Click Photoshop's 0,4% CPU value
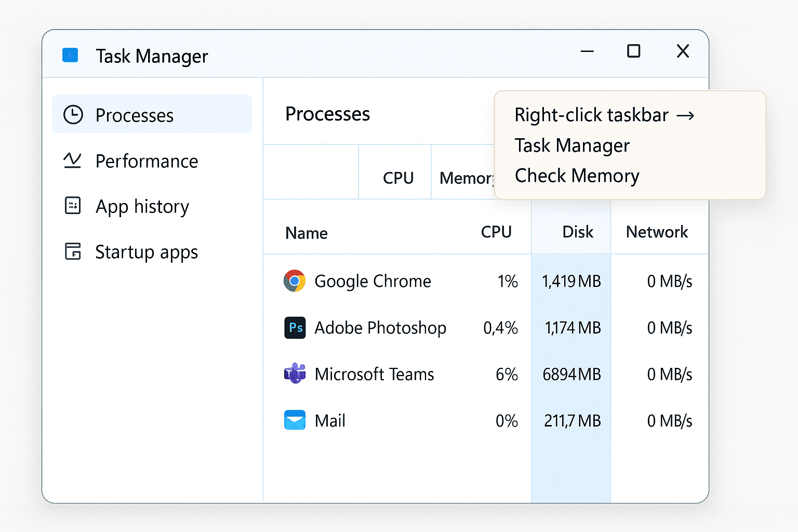The image size is (798, 532). pos(501,328)
